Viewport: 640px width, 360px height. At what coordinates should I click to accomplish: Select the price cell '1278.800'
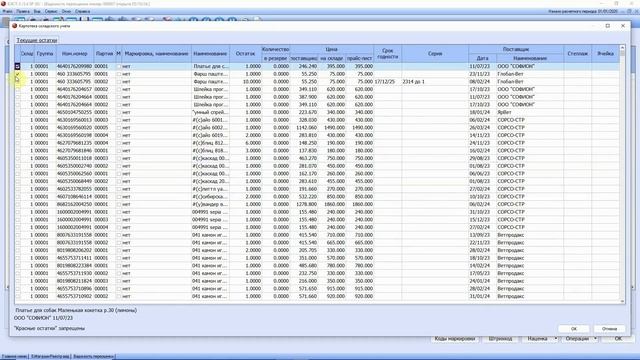pyautogui.click(x=304, y=204)
